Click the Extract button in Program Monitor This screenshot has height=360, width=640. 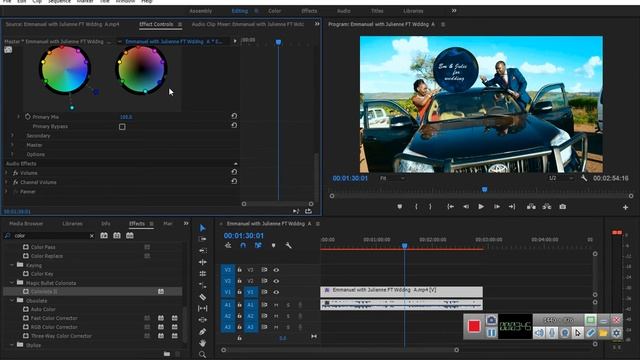pyautogui.click(x=547, y=207)
